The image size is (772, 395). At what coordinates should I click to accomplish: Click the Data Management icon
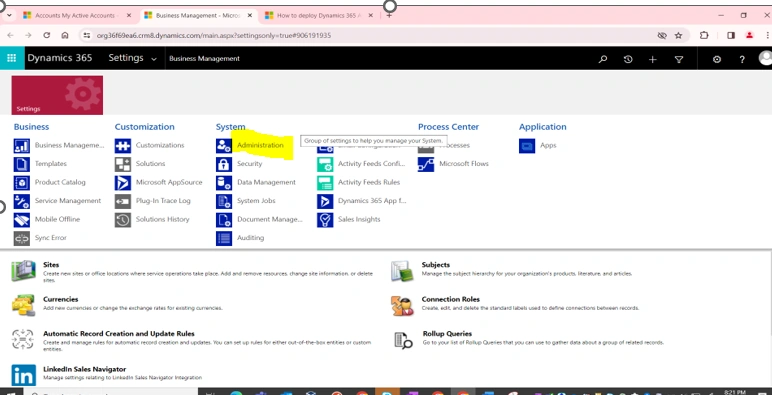tap(224, 183)
